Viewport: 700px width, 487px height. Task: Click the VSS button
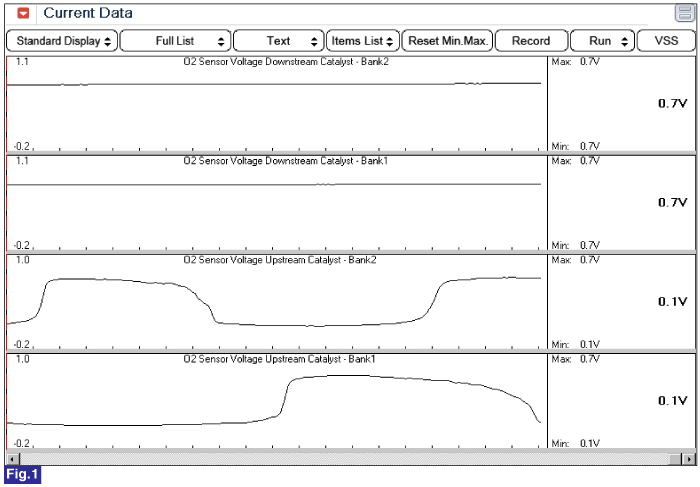point(666,41)
